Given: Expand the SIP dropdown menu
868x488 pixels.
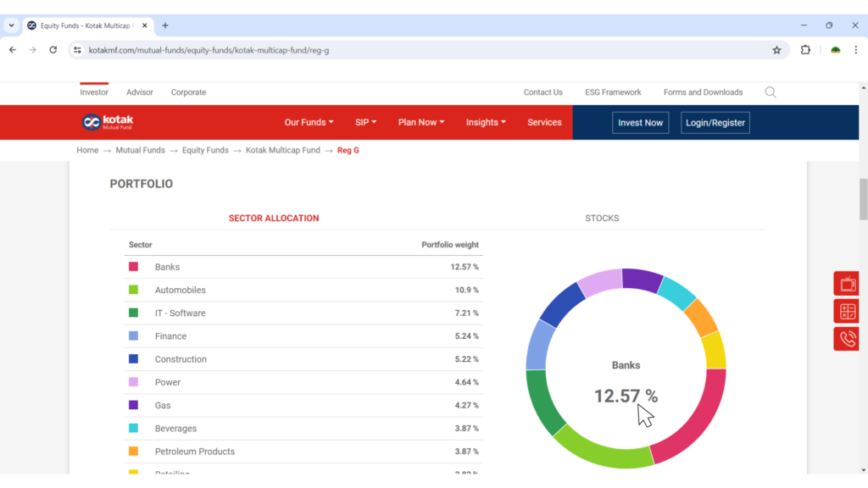Looking at the screenshot, I should click(365, 122).
